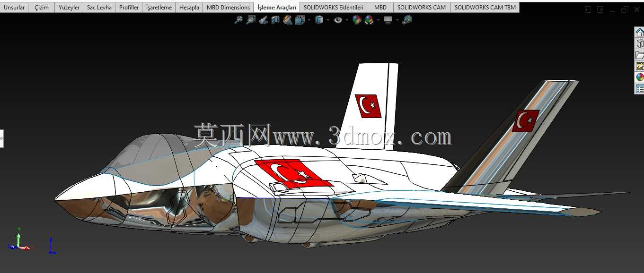
Task: Select the flag decal on the white tail fin
Action: 368,106
